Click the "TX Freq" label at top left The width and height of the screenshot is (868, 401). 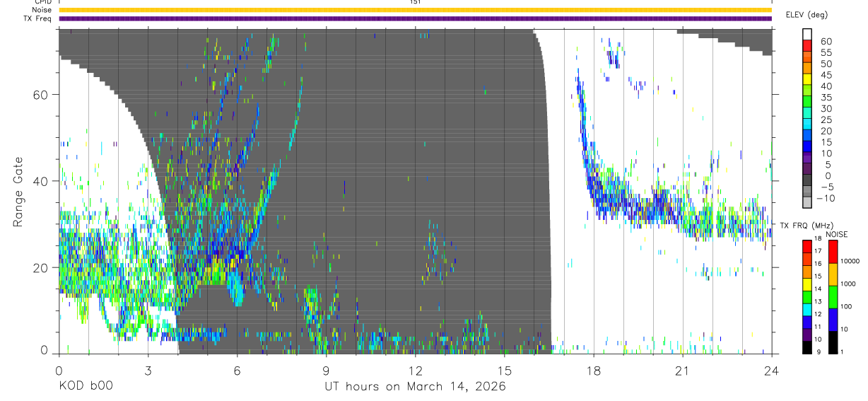click(38, 18)
